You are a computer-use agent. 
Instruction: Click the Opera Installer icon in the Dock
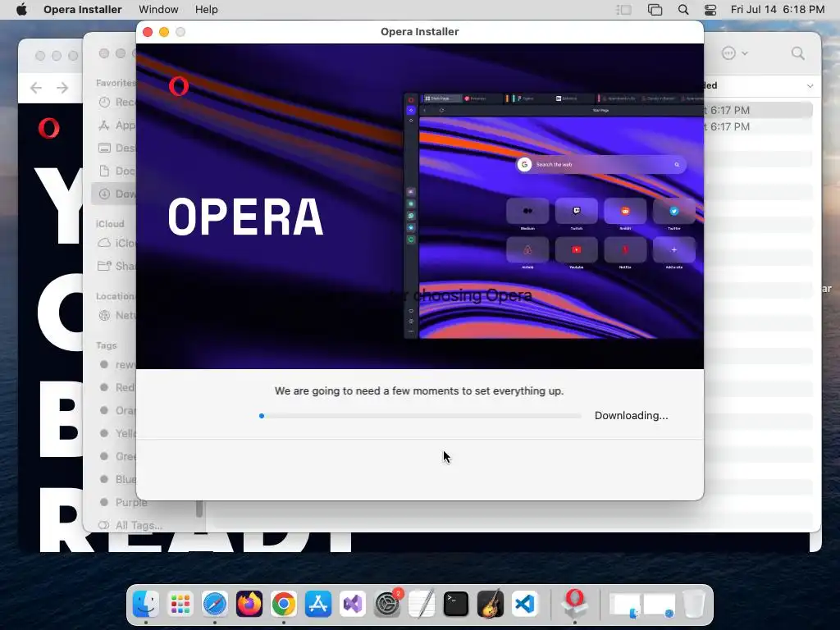tap(575, 603)
